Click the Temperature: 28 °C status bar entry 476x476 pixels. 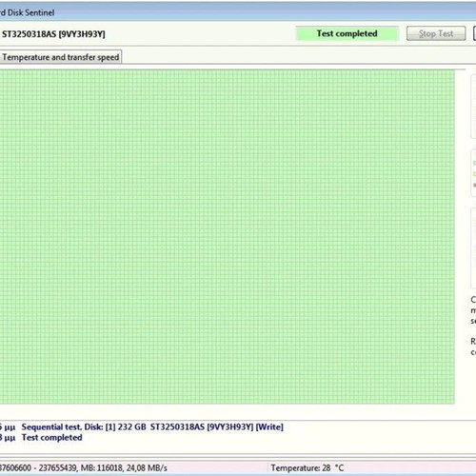click(x=307, y=467)
